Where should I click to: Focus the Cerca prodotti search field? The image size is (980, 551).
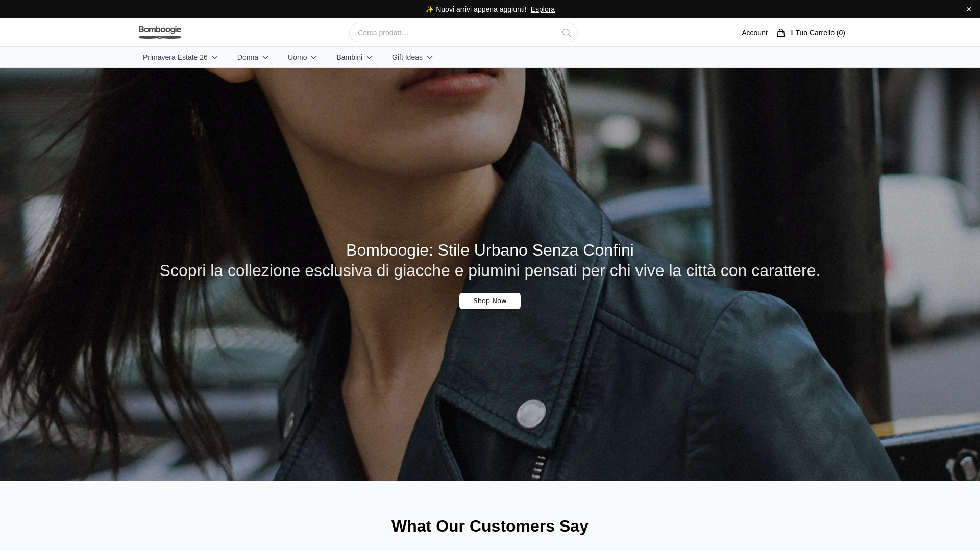coord(463,33)
